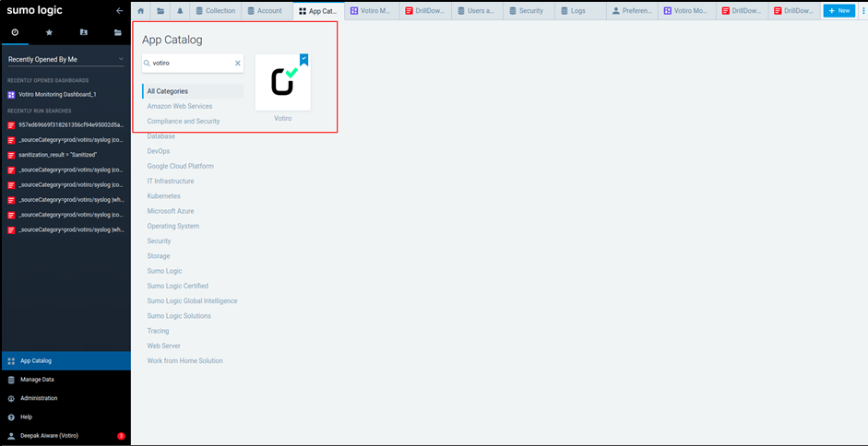Click the Administration gear icon
Screen dimensions: 868x446
click(11, 398)
